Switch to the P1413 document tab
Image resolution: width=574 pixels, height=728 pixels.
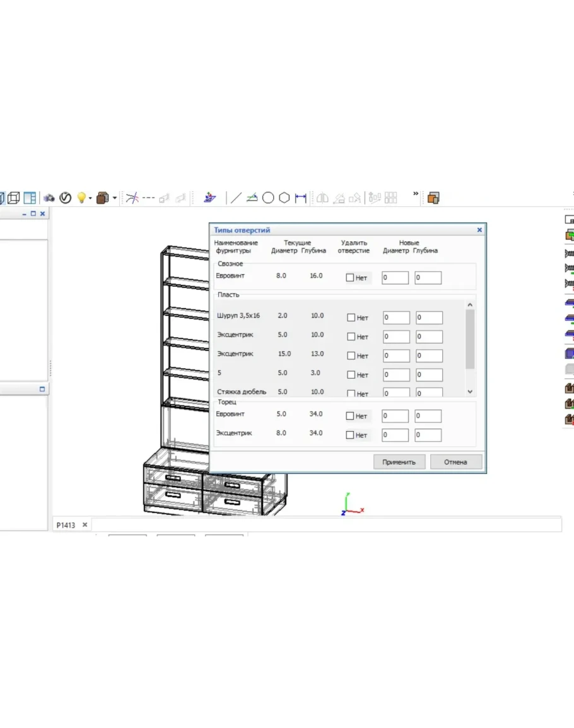66,524
